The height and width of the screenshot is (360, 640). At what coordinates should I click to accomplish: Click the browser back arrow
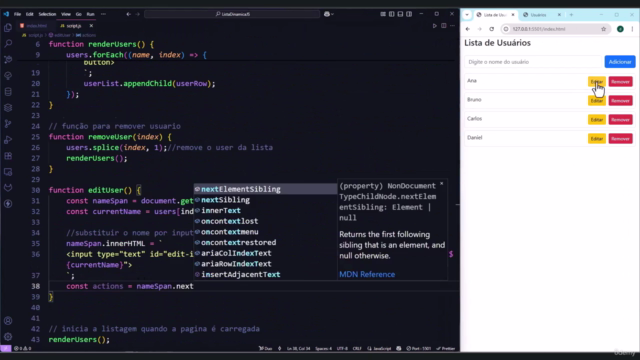468,29
